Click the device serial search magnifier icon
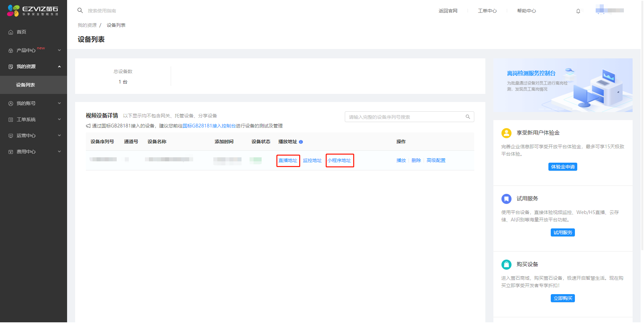Image resolution: width=644 pixels, height=325 pixels. [x=468, y=117]
